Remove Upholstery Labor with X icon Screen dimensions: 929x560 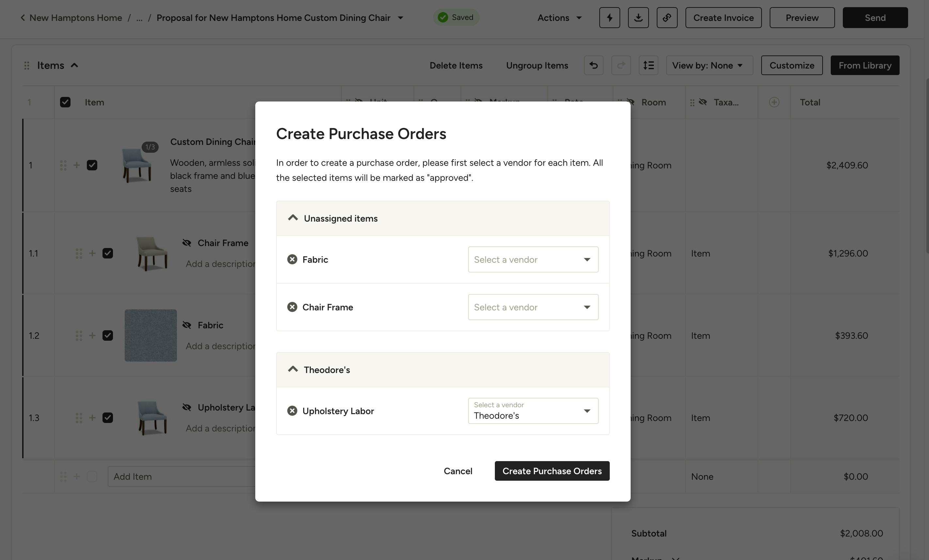(292, 411)
